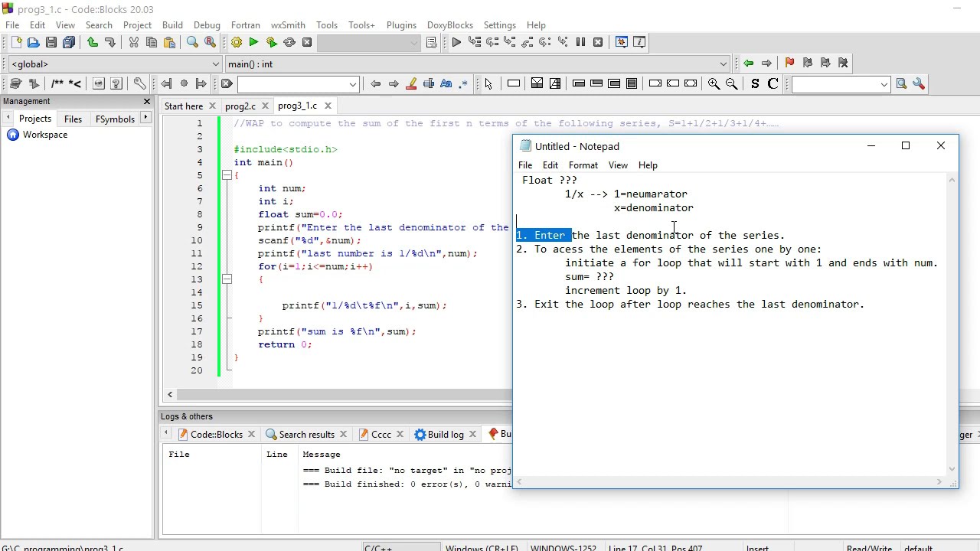Undo the last edit with the green arrow
The height and width of the screenshot is (551, 980).
pyautogui.click(x=93, y=43)
